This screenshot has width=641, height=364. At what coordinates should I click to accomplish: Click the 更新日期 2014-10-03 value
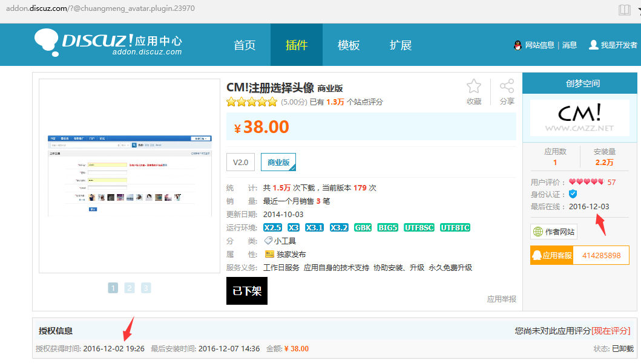pos(283,214)
